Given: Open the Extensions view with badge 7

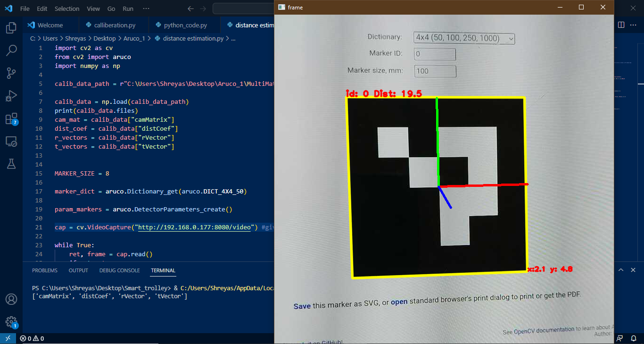Looking at the screenshot, I should coord(11,118).
